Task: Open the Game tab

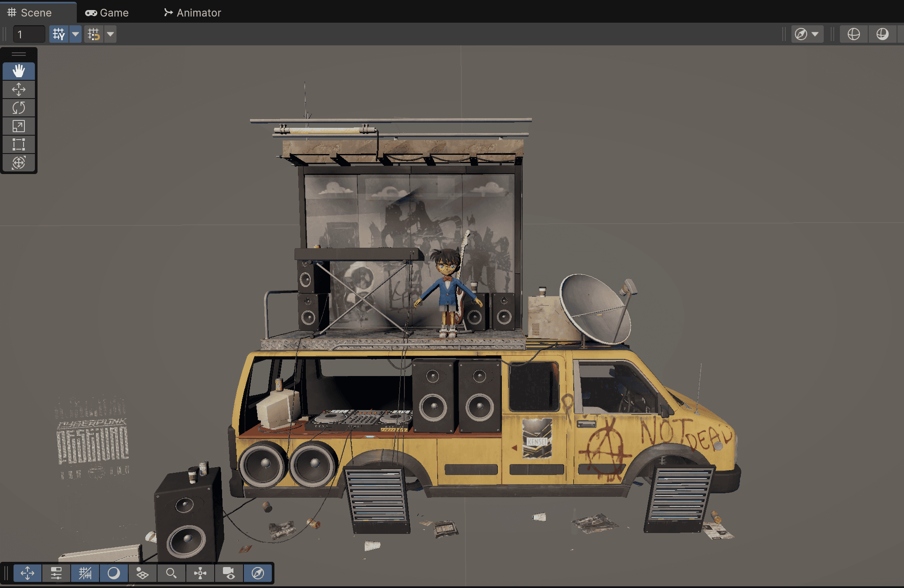Action: pos(107,13)
